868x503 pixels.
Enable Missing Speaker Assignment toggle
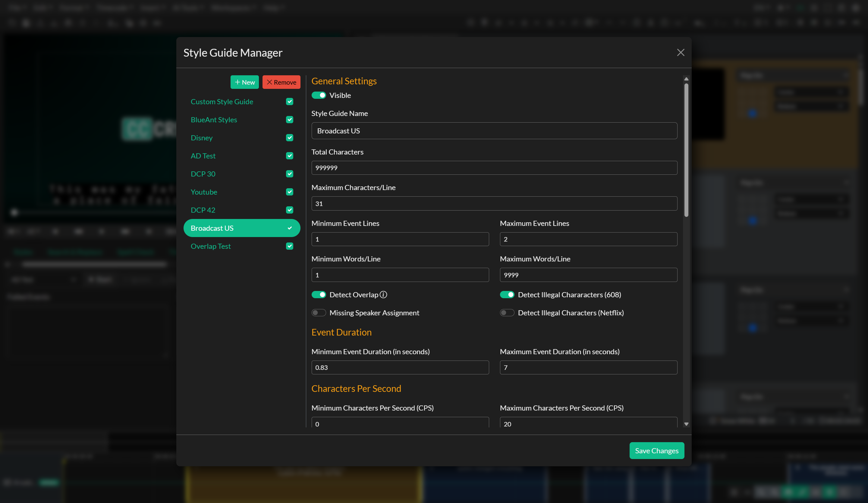click(319, 313)
